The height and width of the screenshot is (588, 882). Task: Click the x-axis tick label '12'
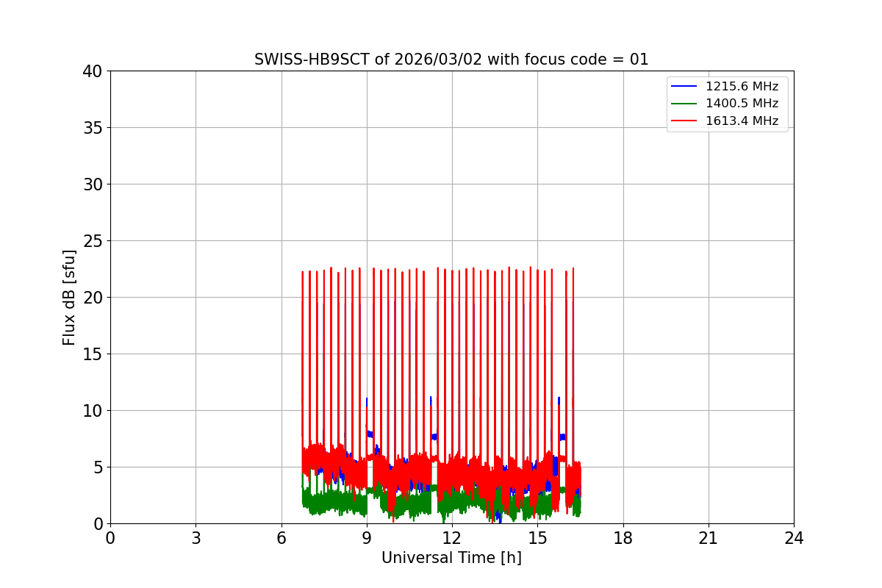point(452,538)
